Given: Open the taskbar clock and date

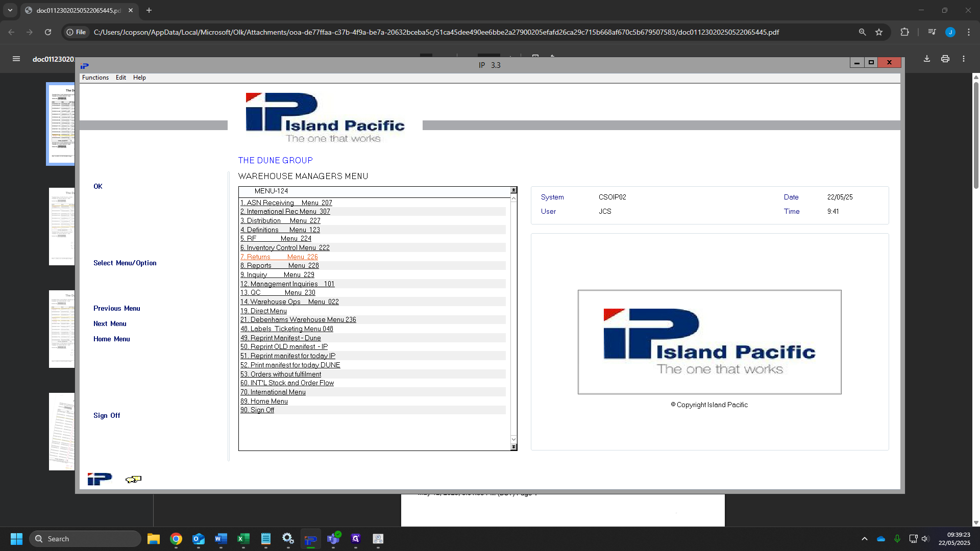Looking at the screenshot, I should point(954,539).
